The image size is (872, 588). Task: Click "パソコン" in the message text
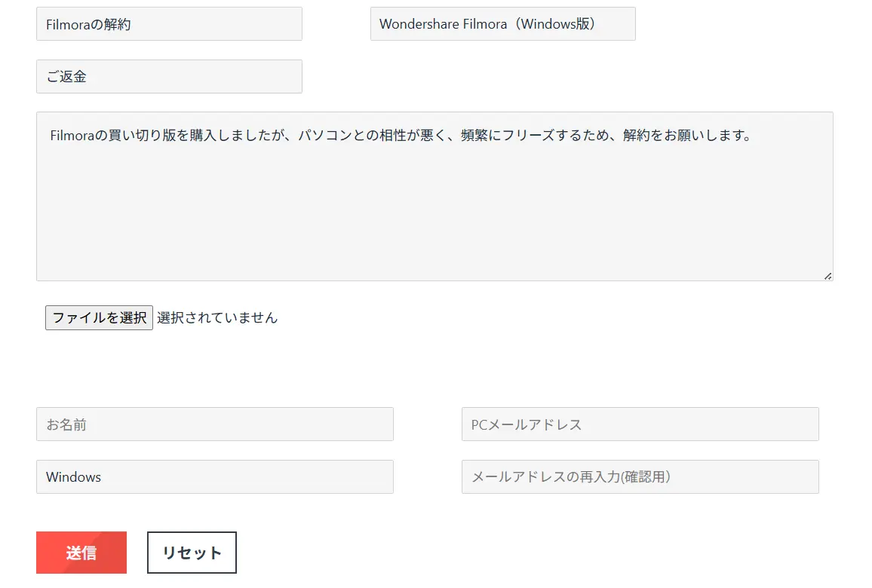(324, 136)
